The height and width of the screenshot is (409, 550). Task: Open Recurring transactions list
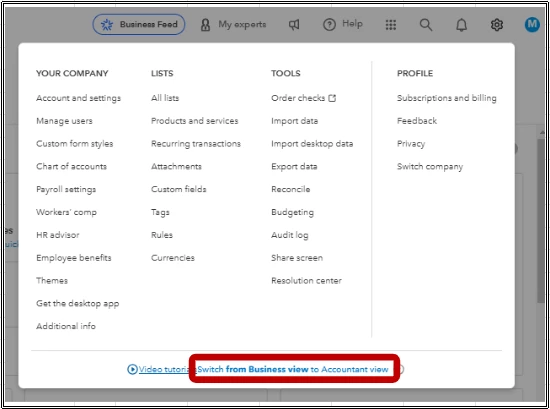tap(196, 144)
